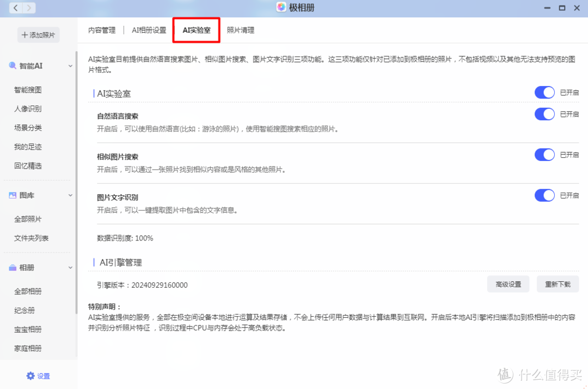Collapse the 图库 sidebar section
This screenshot has width=588, height=389.
click(70, 195)
